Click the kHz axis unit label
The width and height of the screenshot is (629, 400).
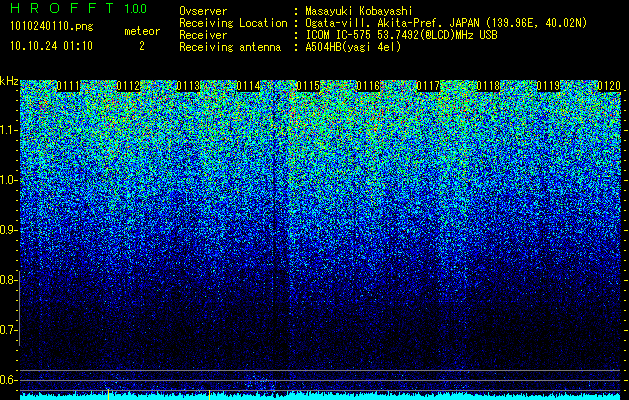(9, 81)
